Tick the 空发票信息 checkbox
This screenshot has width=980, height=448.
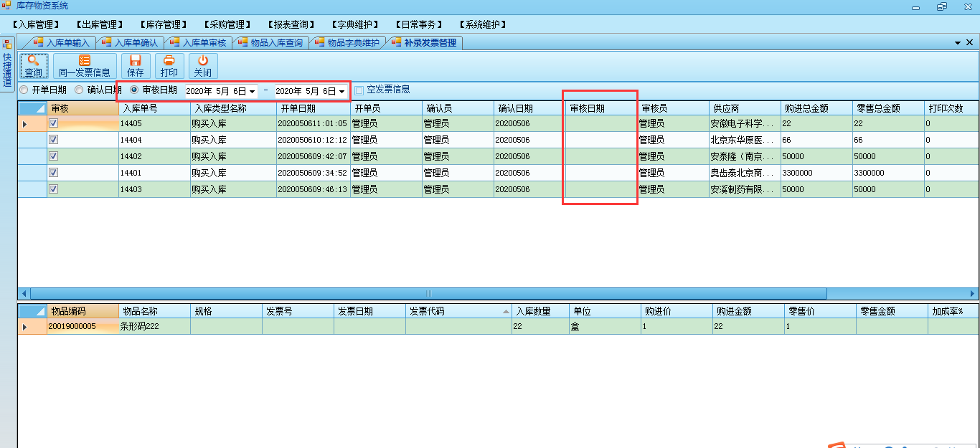point(359,90)
